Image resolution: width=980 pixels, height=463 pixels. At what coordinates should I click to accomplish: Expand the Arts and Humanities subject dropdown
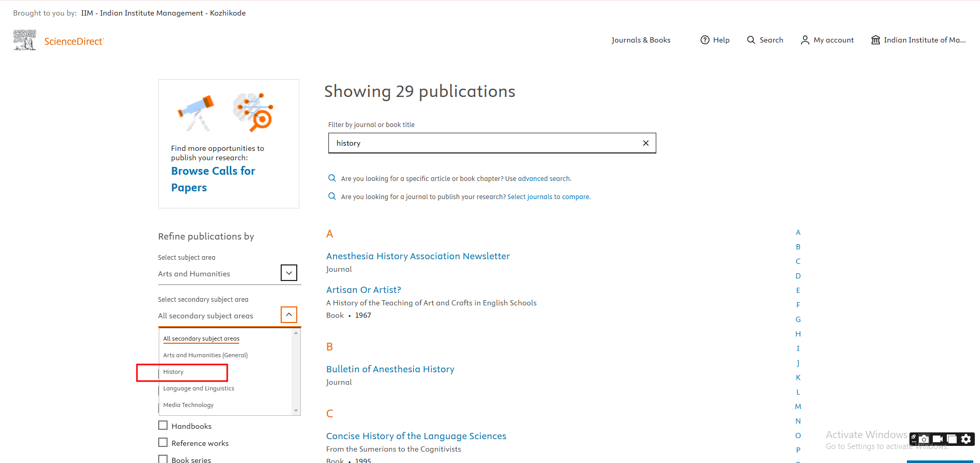tap(289, 273)
